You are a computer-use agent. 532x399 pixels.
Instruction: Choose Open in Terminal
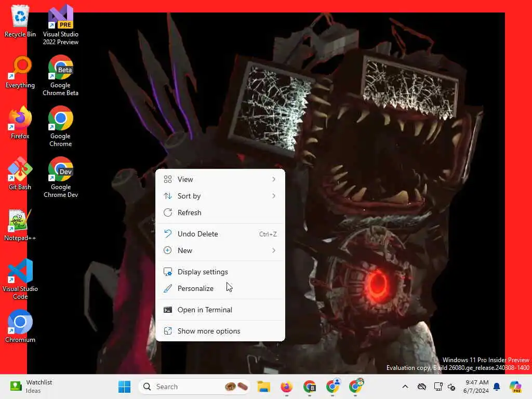pyautogui.click(x=220, y=310)
